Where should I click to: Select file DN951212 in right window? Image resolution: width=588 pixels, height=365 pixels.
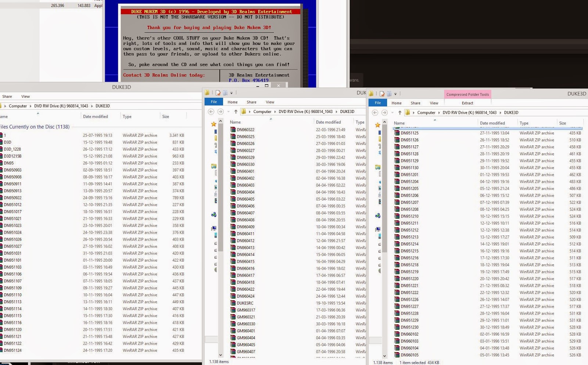point(409,230)
